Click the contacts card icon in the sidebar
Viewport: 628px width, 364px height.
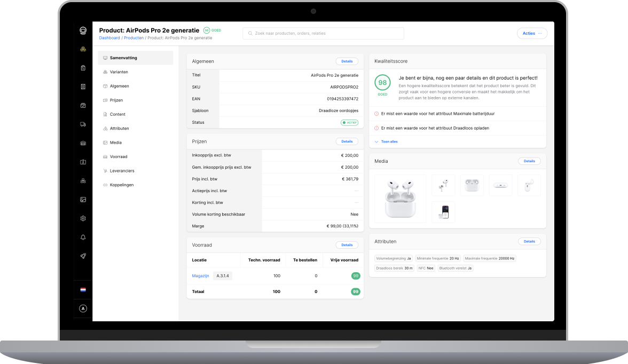83,162
